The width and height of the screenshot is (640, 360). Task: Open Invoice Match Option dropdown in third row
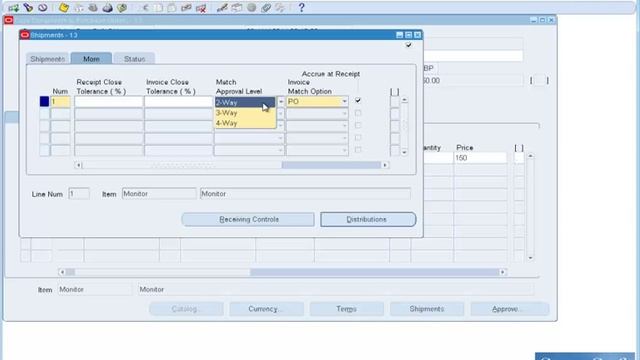click(344, 126)
